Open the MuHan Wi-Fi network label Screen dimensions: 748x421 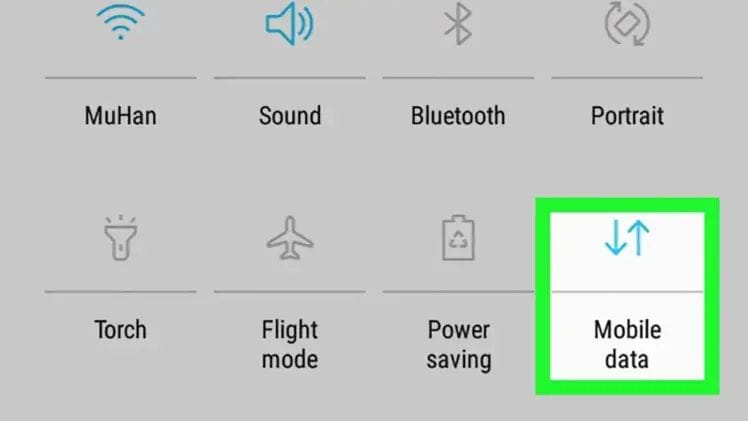point(121,116)
